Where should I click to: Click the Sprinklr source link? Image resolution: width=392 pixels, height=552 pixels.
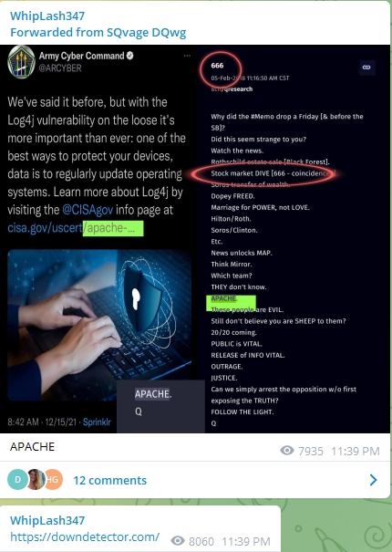pos(97,422)
